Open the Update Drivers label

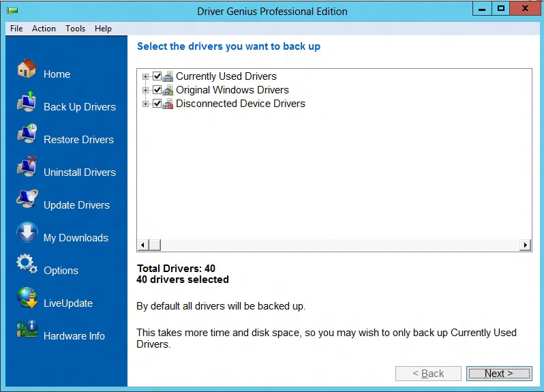click(76, 205)
